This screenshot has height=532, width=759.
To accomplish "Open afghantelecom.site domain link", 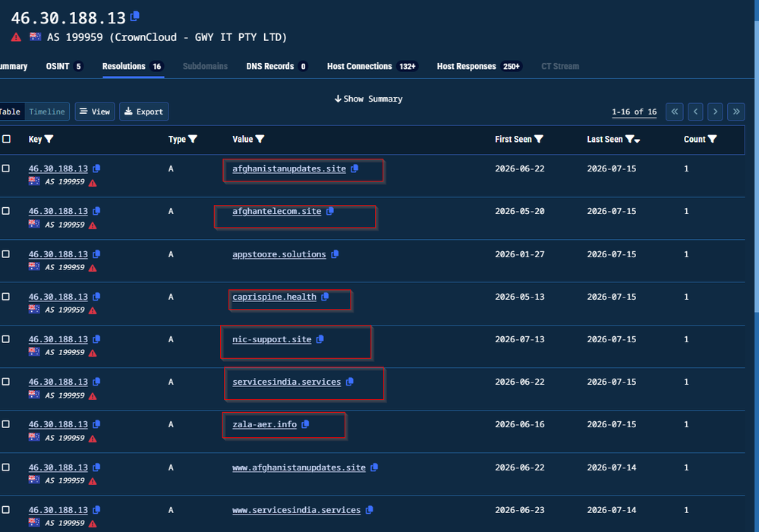I will click(x=276, y=211).
